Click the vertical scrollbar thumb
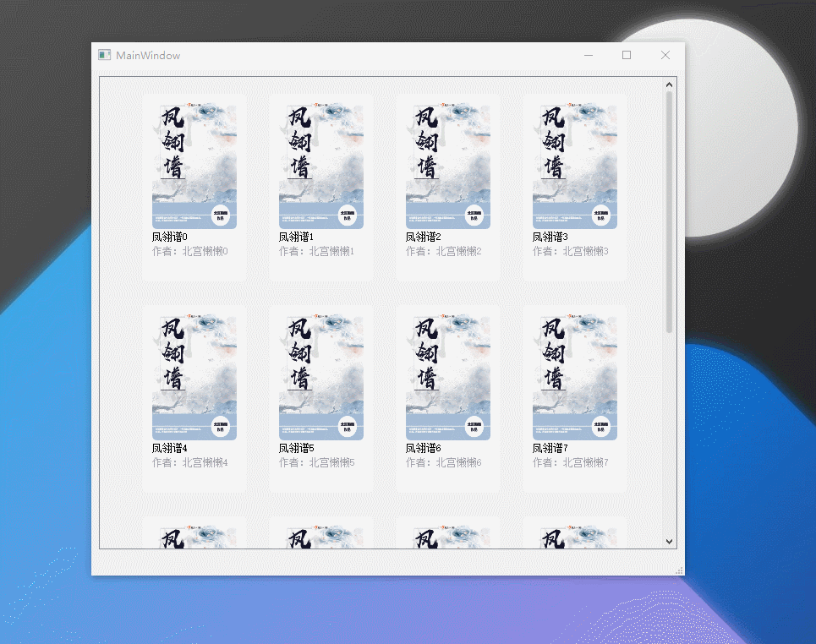 [x=669, y=212]
